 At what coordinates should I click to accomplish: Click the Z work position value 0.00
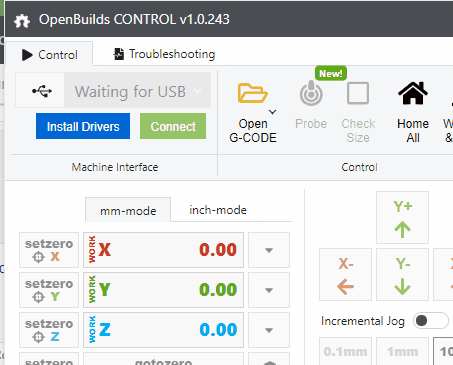[x=218, y=330]
